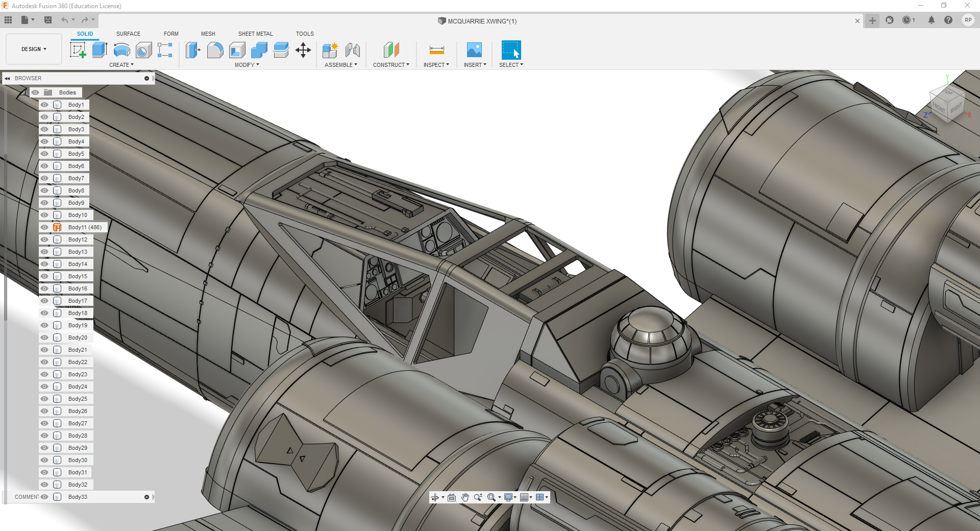Switch to the TOOLS tab
980x531 pixels.
(x=305, y=34)
